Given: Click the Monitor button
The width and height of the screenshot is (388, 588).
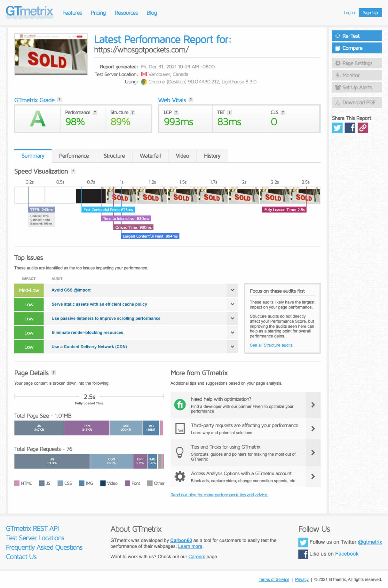Looking at the screenshot, I should pyautogui.click(x=357, y=75).
